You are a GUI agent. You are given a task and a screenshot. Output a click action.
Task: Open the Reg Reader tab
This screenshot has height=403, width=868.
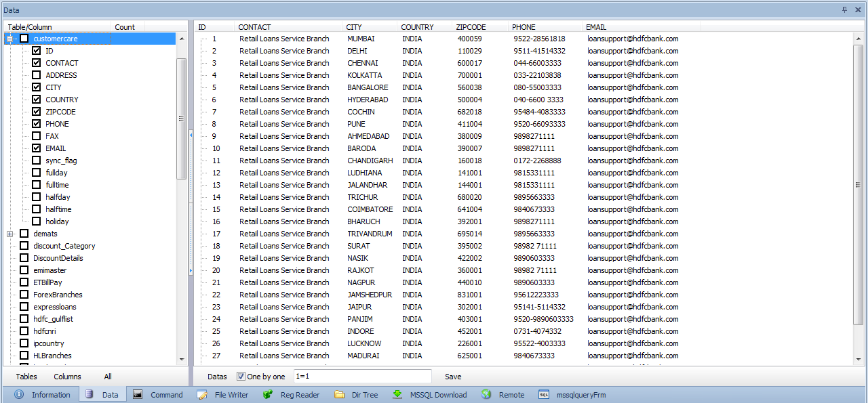[x=290, y=395]
